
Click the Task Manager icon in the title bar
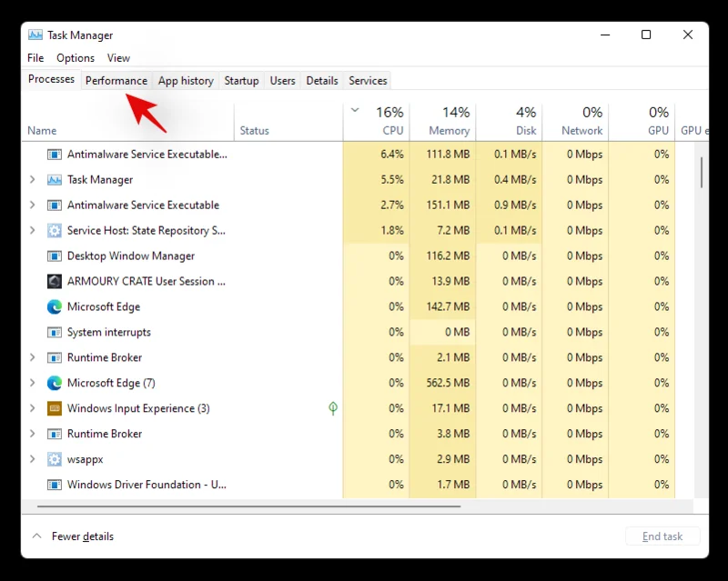click(34, 35)
